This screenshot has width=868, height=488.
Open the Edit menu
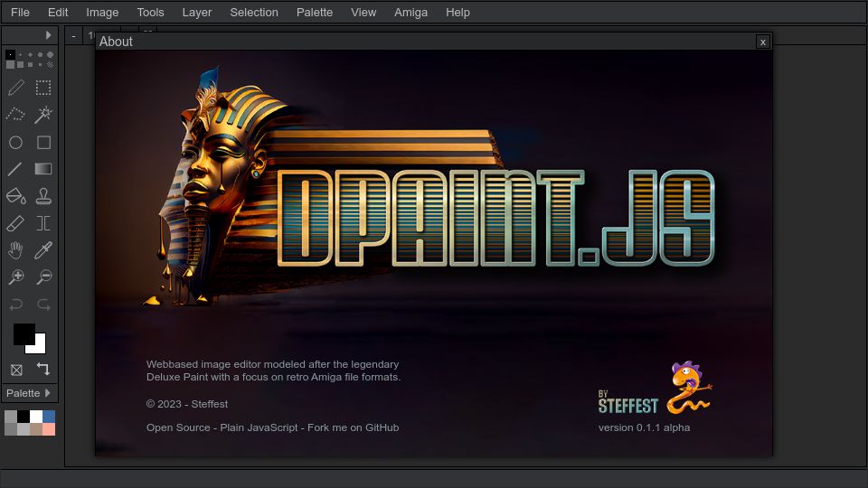click(58, 12)
